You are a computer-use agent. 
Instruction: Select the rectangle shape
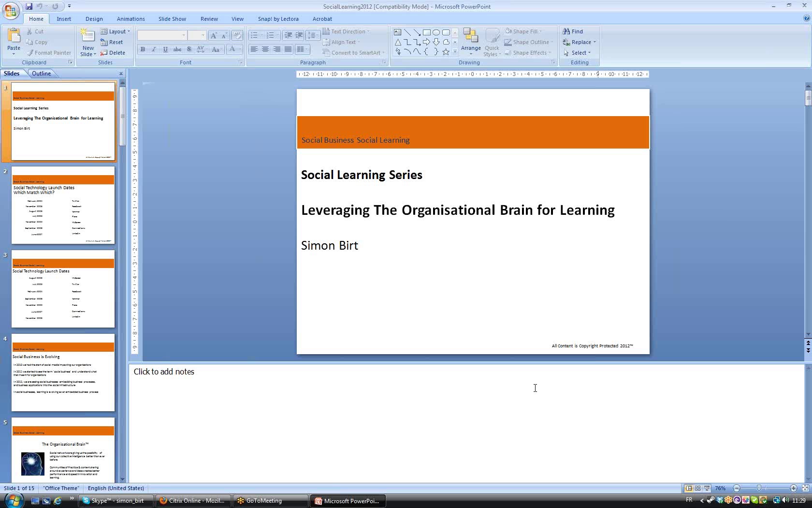point(427,32)
